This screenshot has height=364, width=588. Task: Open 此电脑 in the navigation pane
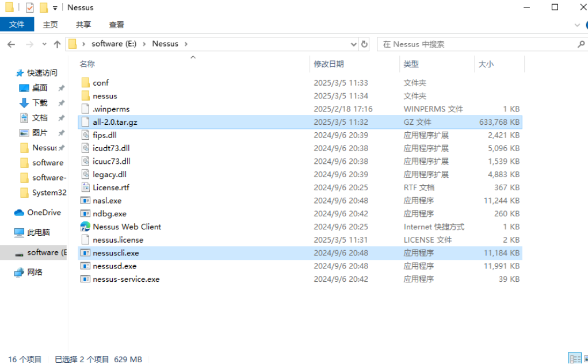32,232
